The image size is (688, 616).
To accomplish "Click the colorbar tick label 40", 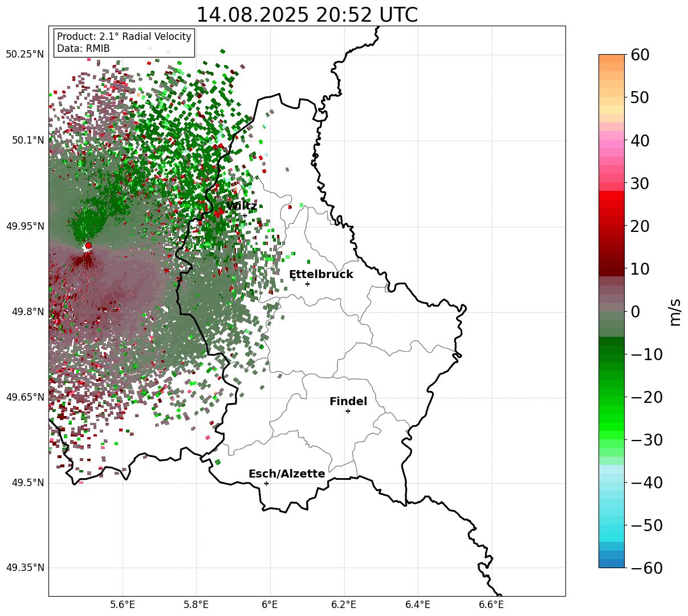I will tap(640, 140).
